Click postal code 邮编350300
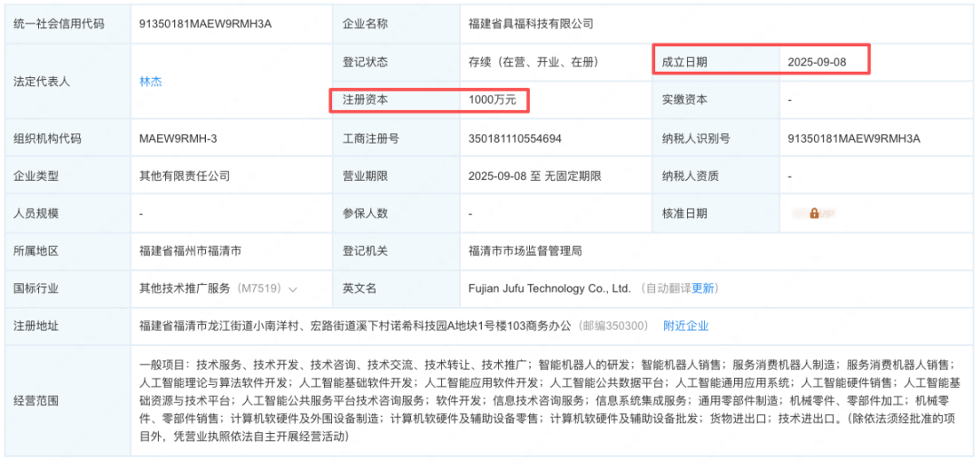 (614, 326)
